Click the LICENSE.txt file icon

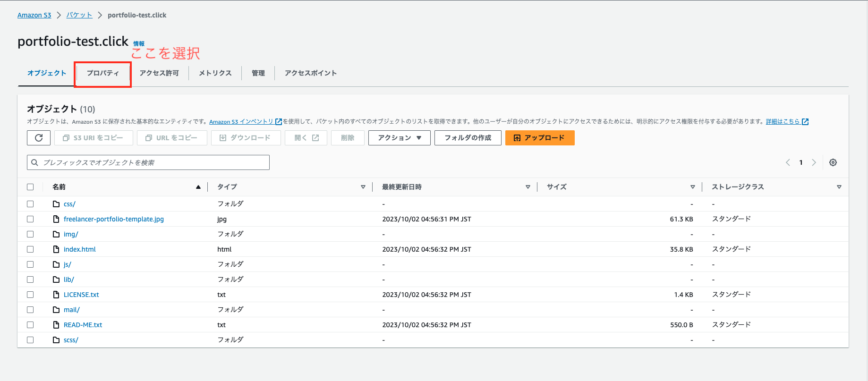tap(56, 295)
